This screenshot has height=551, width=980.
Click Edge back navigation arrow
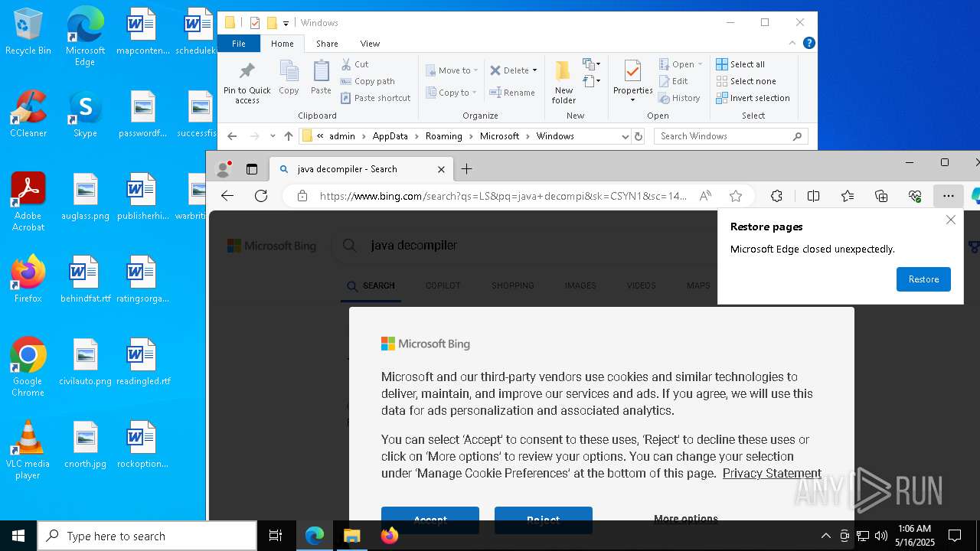227,196
